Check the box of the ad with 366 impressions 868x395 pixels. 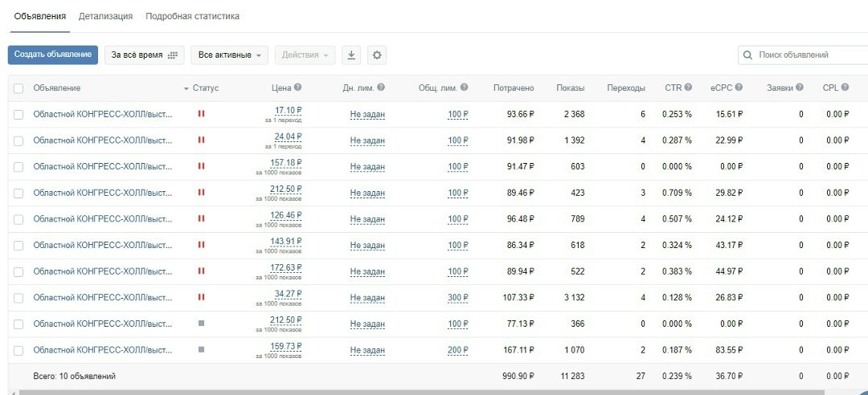coord(18,324)
